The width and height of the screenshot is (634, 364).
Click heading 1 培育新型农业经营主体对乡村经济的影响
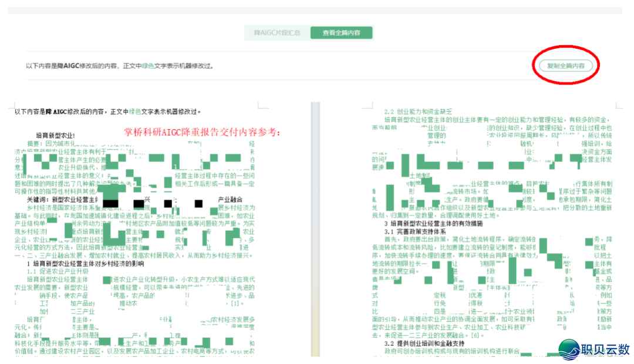point(85,264)
